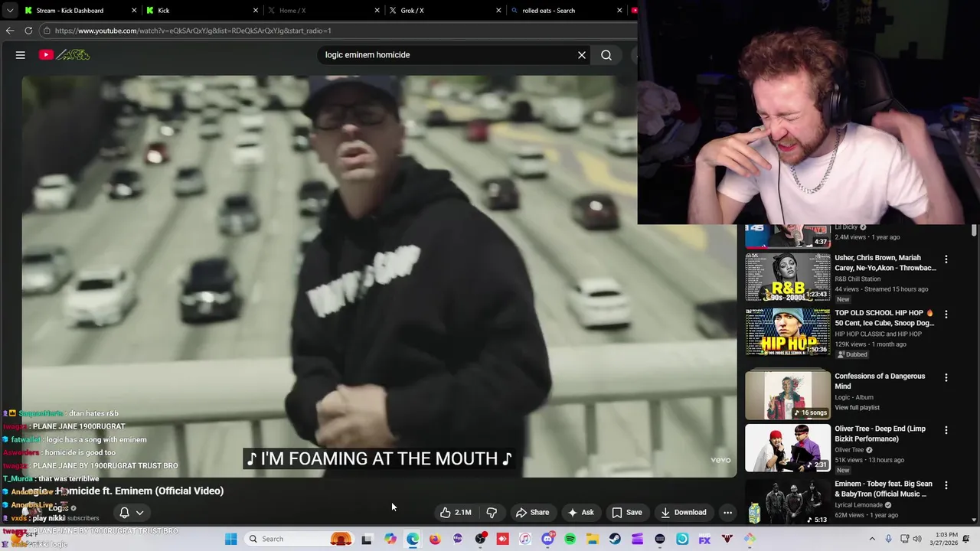This screenshot has height=551, width=980.
Task: Save the video to a playlist
Action: coord(627,513)
